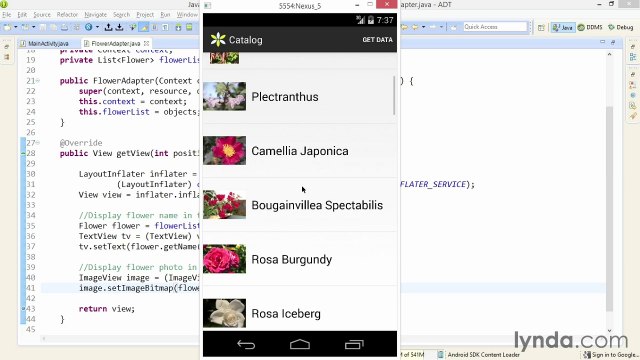
Task: Click the blue circular toolbar icon
Action: [89, 27]
